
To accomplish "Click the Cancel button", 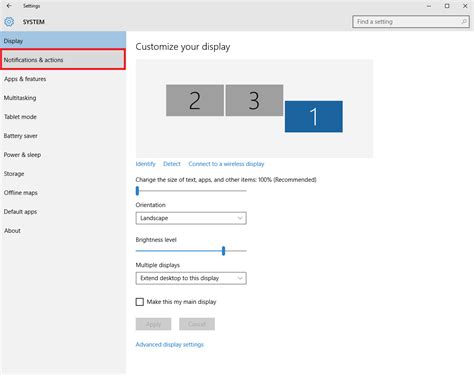I will (197, 324).
